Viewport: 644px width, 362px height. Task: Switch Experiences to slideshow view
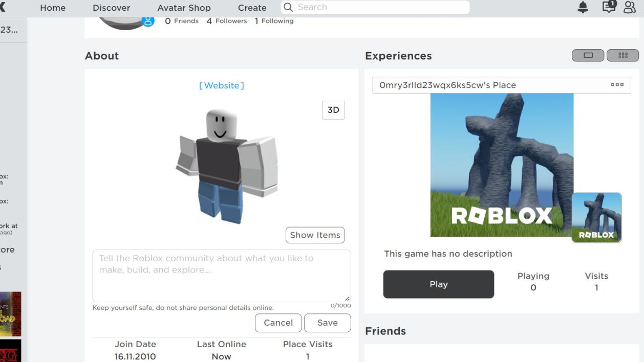click(588, 55)
